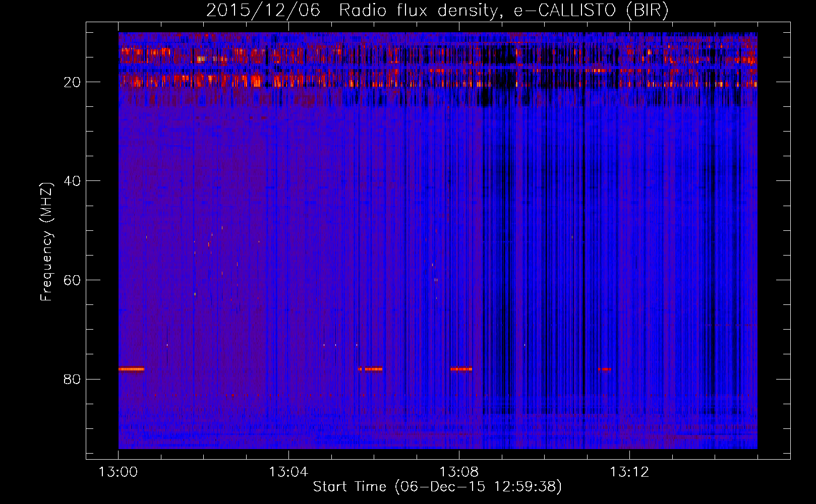Click the 13:00 time tick label

coord(119,472)
